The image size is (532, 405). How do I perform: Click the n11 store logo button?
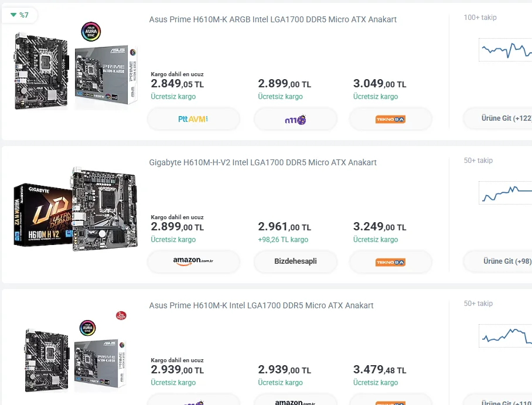click(x=295, y=120)
